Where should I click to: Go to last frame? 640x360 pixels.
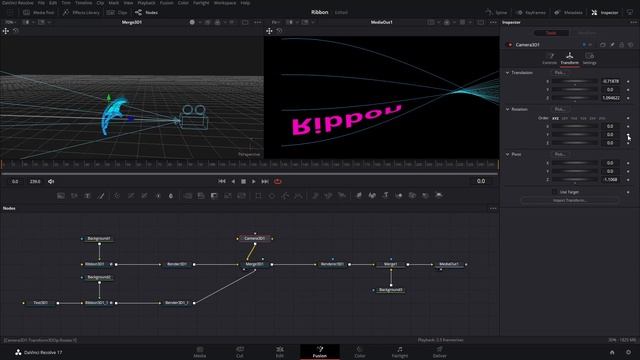pos(265,181)
